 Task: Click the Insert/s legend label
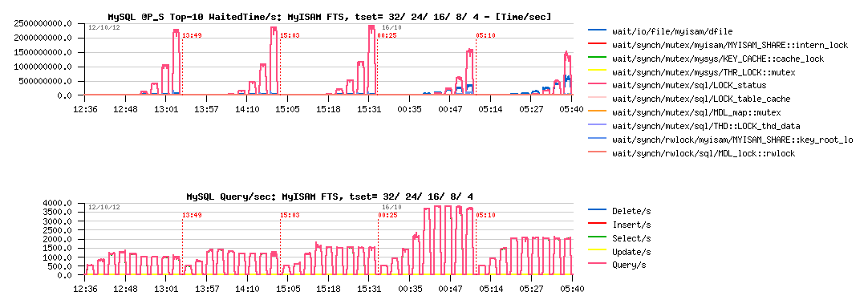(x=631, y=225)
